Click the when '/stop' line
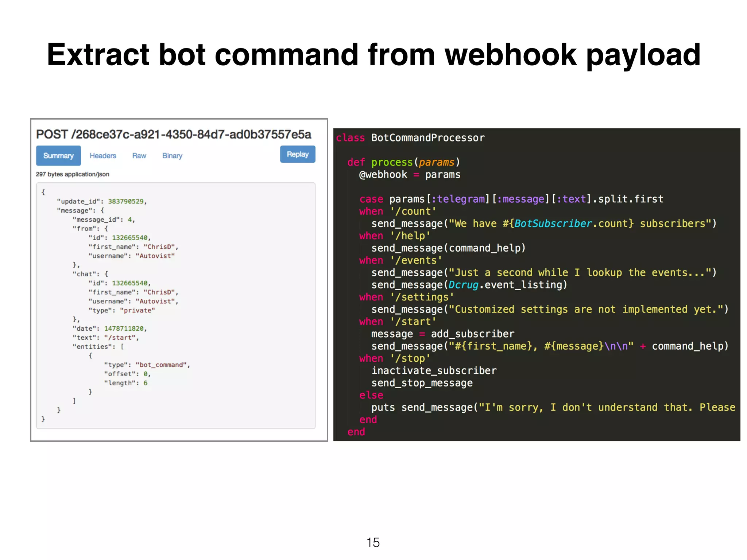Screen dimensions: 747x560 [x=395, y=358]
